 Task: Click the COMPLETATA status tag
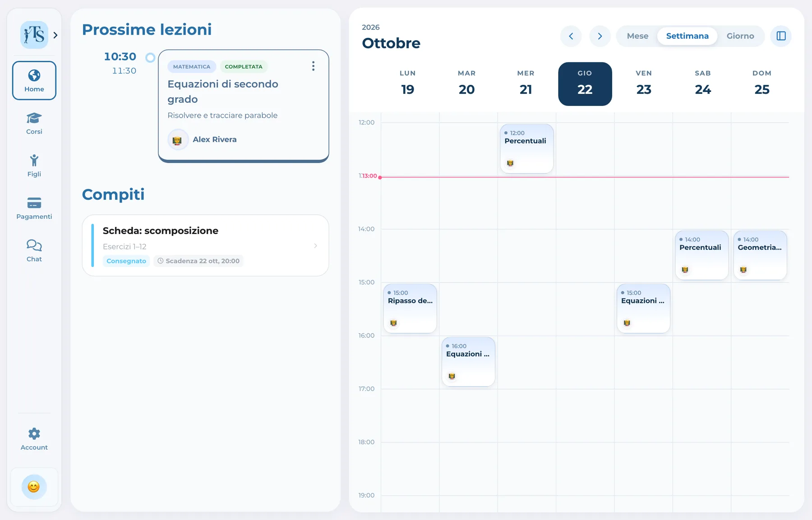(x=244, y=67)
